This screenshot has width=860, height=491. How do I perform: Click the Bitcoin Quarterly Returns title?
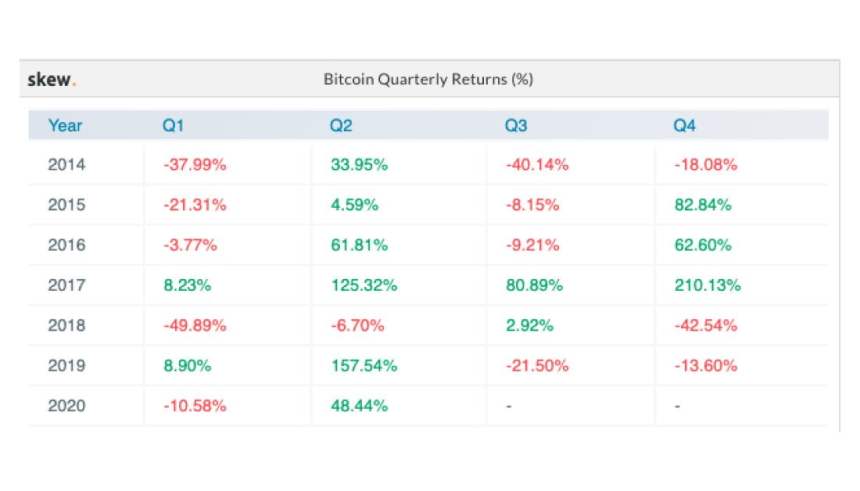(427, 79)
